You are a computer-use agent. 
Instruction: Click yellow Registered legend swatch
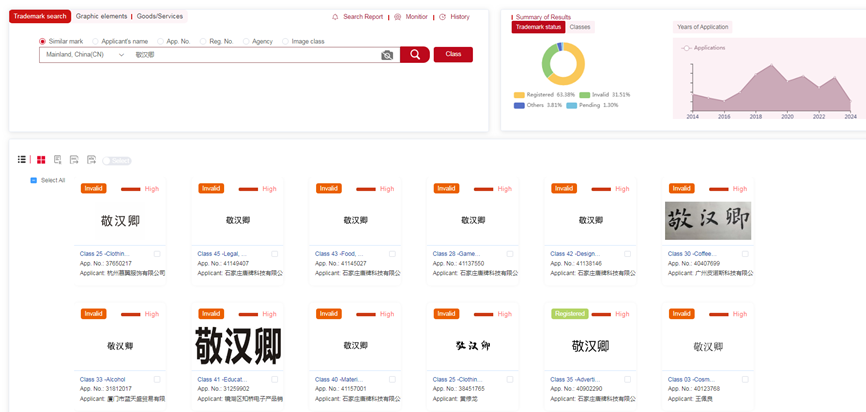(x=519, y=95)
